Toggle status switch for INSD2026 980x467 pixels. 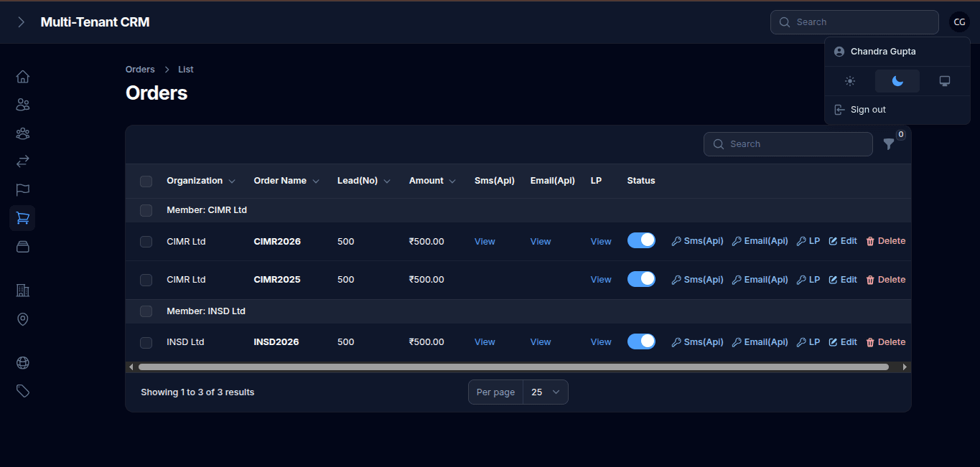click(641, 341)
